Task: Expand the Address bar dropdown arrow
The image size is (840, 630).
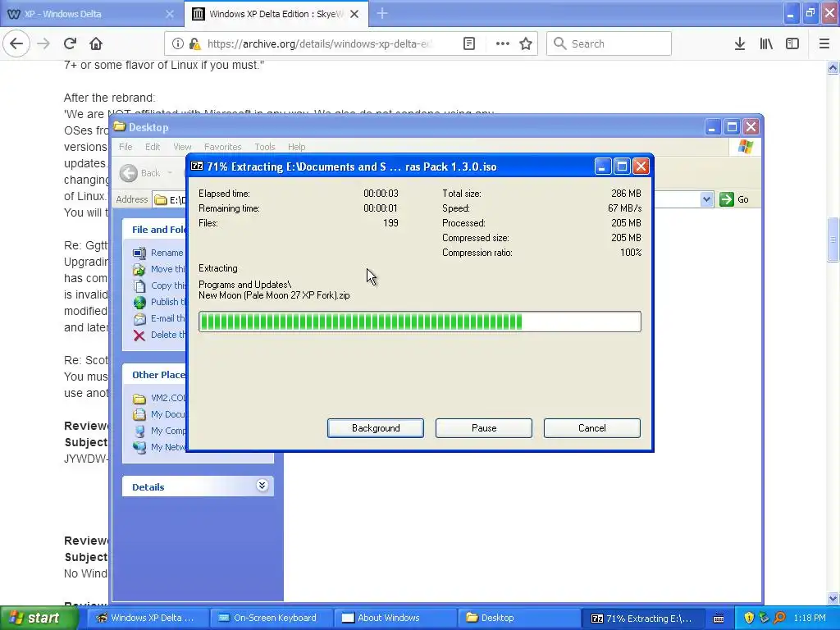Action: pyautogui.click(x=706, y=200)
